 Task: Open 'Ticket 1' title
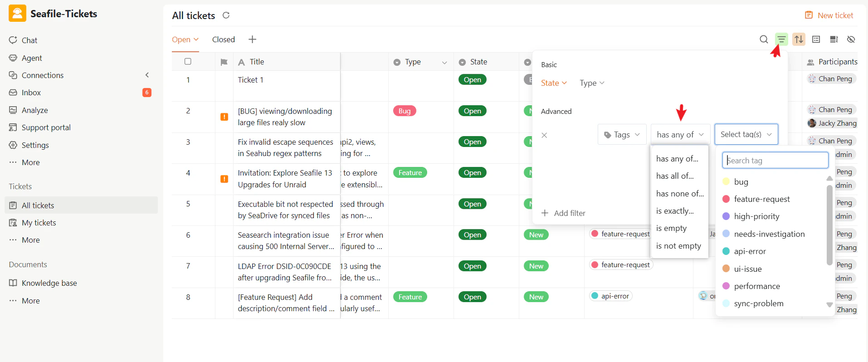coord(250,80)
